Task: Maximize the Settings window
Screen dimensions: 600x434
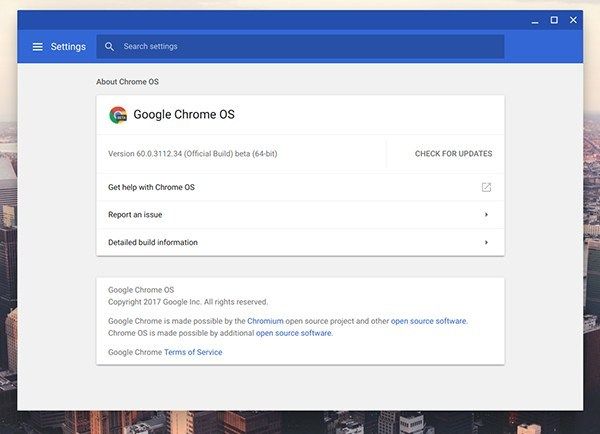Action: tap(554, 20)
